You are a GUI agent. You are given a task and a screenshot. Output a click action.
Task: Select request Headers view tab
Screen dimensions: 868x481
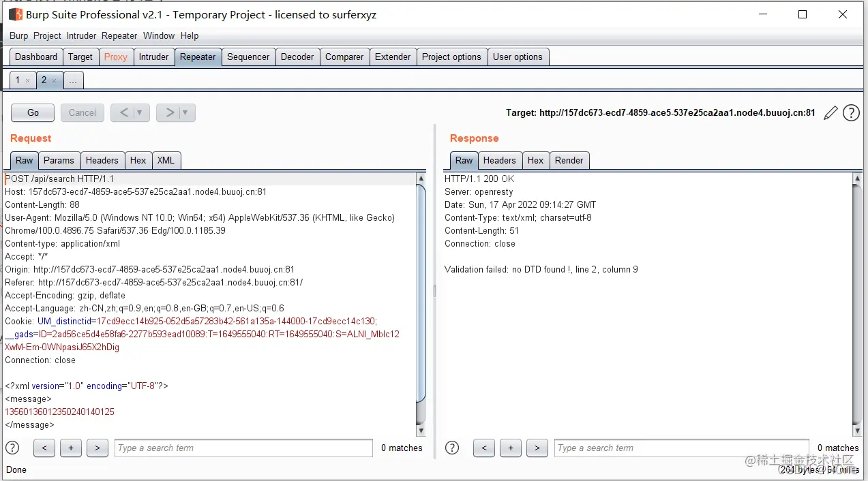102,160
